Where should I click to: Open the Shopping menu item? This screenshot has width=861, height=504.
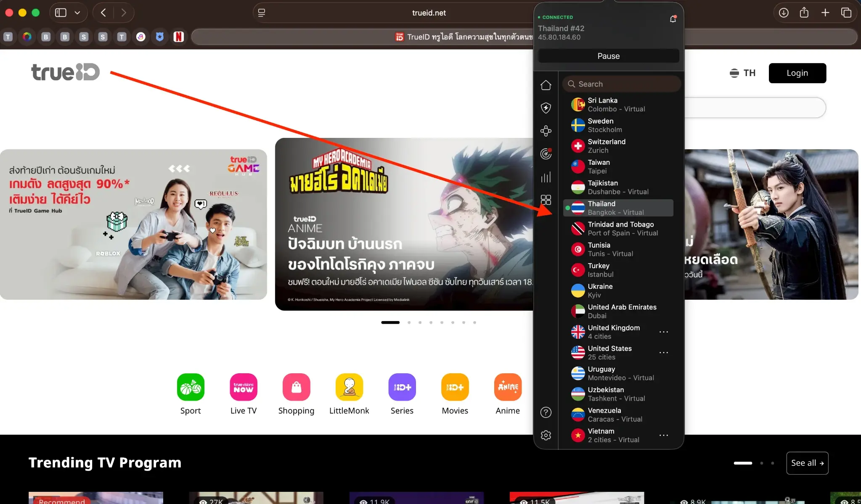point(296,387)
